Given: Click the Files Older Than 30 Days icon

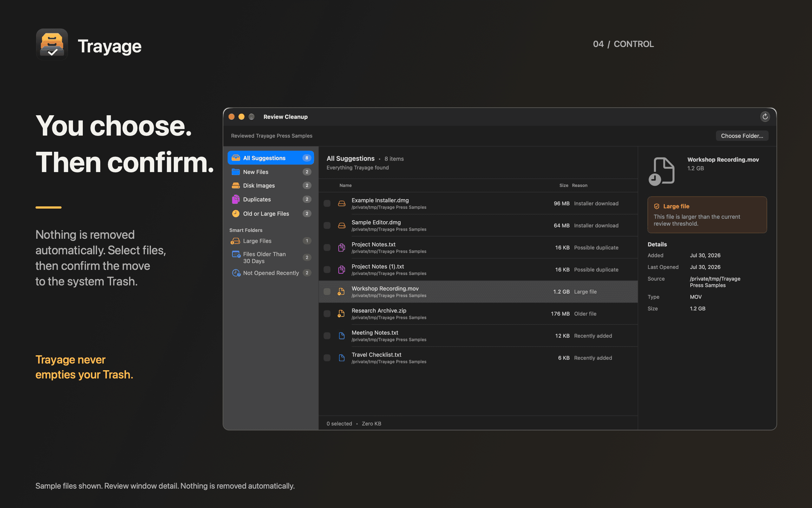Looking at the screenshot, I should (236, 254).
